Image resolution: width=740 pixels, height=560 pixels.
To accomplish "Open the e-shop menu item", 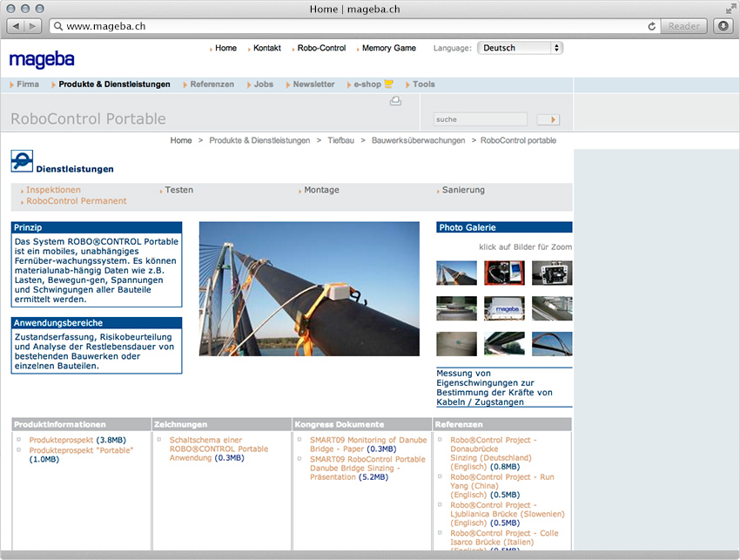I will click(x=367, y=84).
